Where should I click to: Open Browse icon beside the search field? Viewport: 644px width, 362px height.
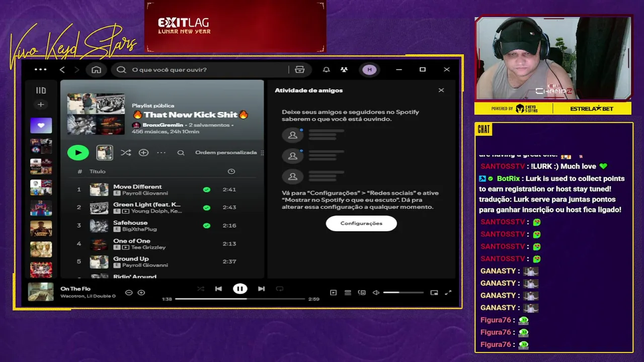click(x=300, y=69)
